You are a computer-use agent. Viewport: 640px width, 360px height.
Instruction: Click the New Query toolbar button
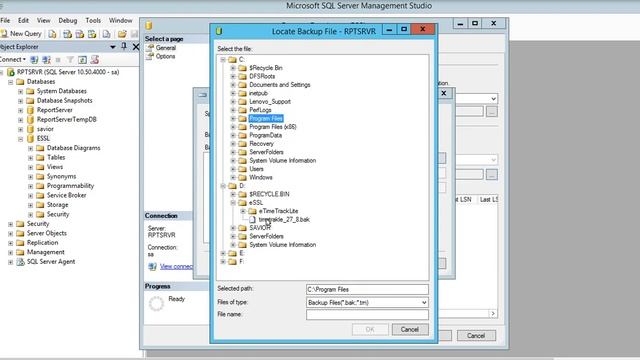(x=21, y=34)
